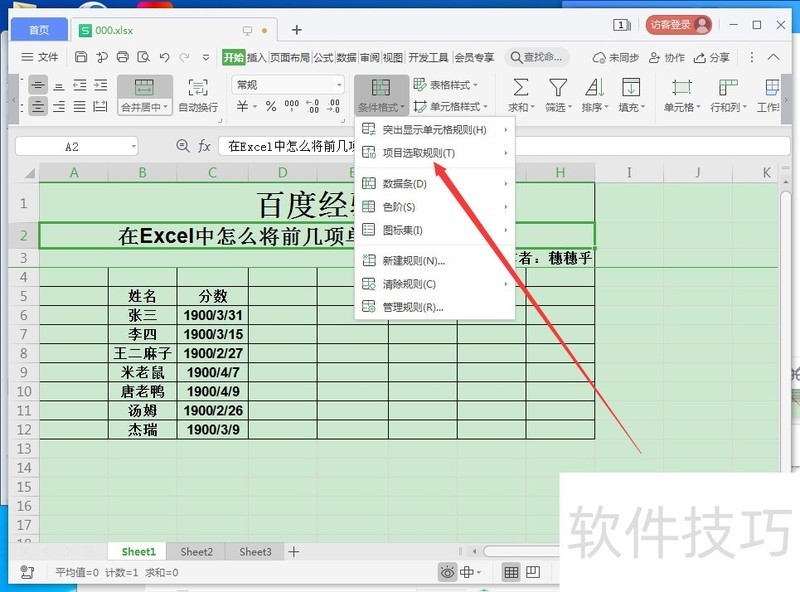Open Icon Sets (图标集) submenu
The height and width of the screenshot is (592, 800).
coord(435,230)
